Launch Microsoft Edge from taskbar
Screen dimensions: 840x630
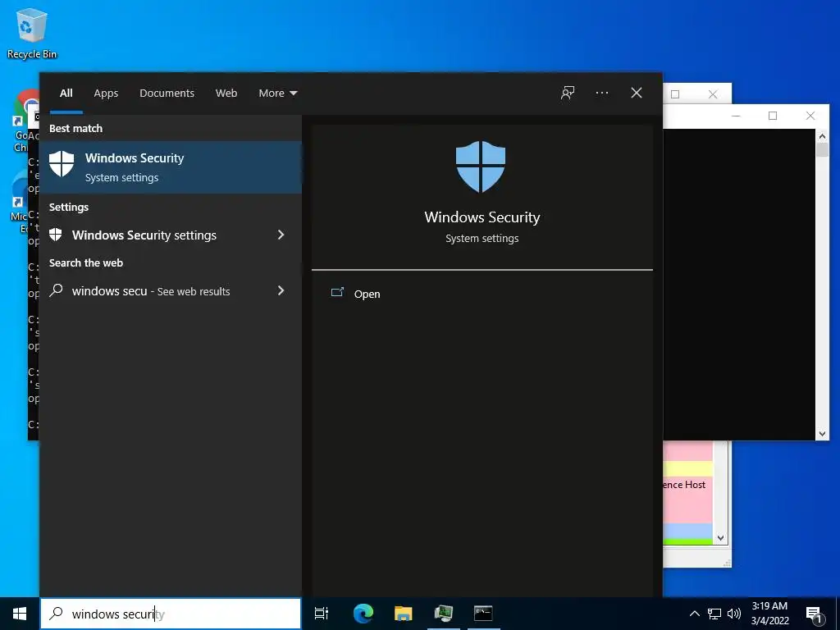363,614
